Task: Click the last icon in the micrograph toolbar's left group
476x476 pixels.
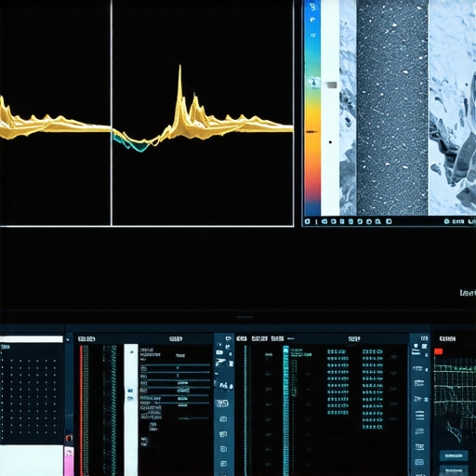Action: [389, 221]
